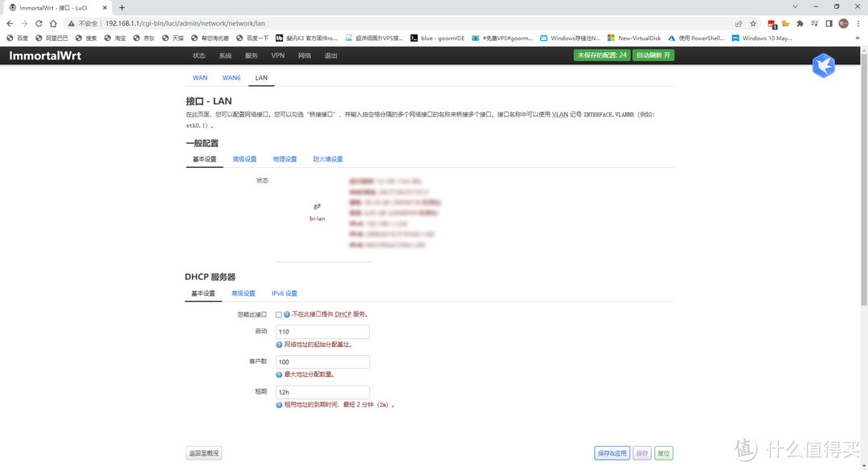Click the 保存&应用 button

coord(612,453)
